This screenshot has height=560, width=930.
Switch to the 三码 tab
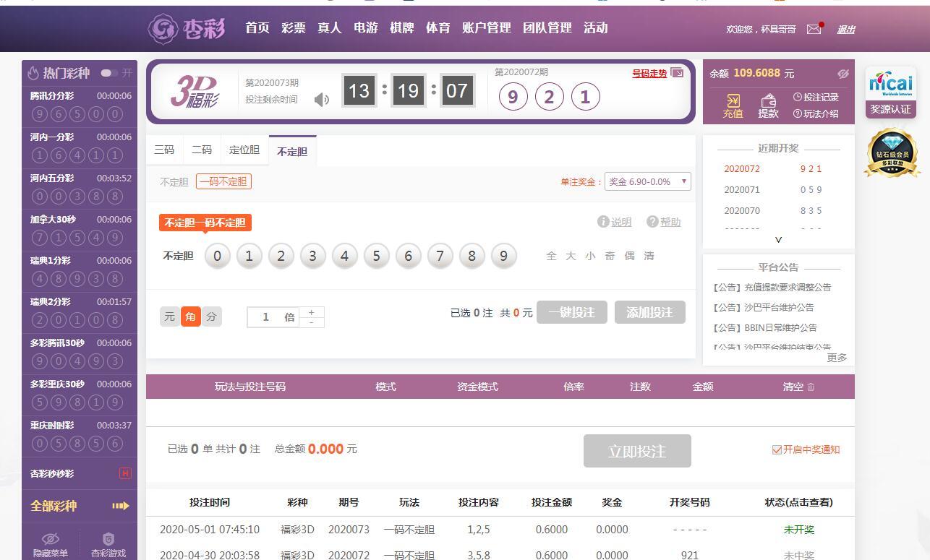point(165,150)
